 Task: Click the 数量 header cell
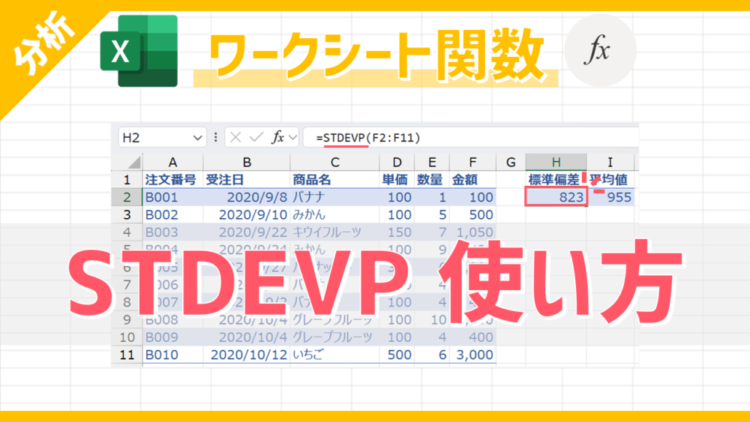(432, 180)
